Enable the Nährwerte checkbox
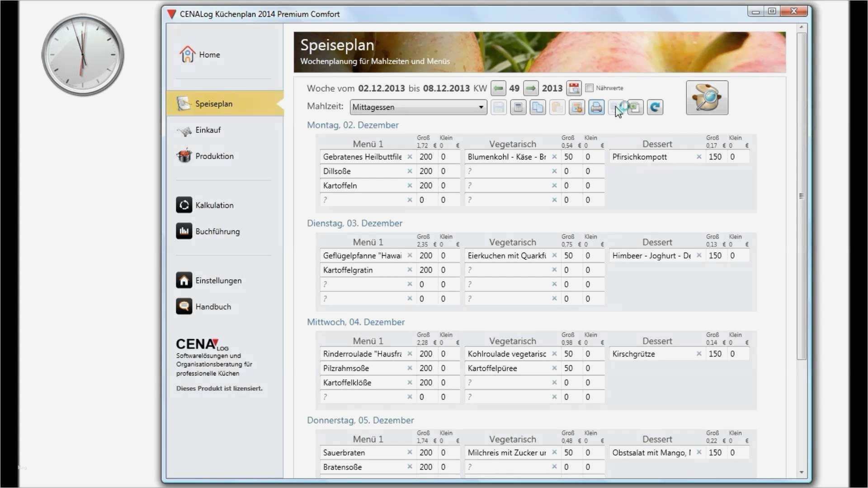Image resolution: width=868 pixels, height=488 pixels. (x=590, y=88)
